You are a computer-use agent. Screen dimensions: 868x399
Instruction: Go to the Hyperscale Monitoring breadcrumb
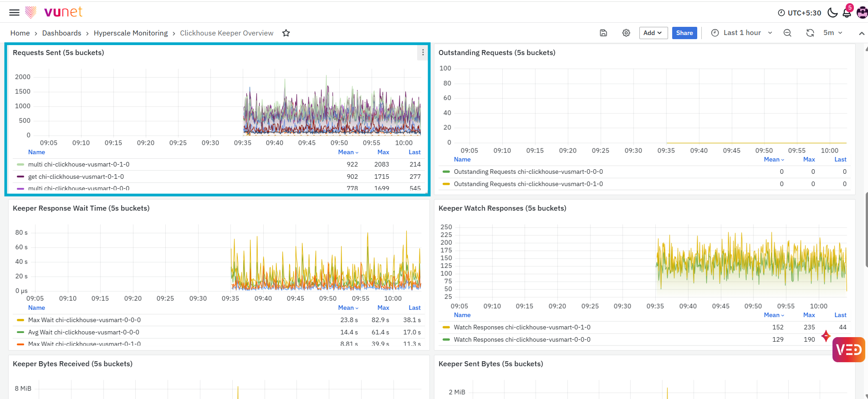[131, 33]
